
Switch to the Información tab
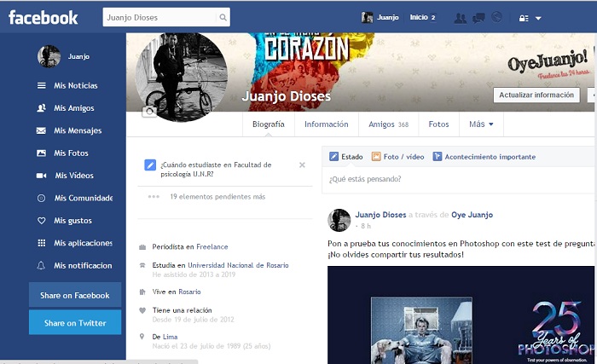tap(326, 124)
